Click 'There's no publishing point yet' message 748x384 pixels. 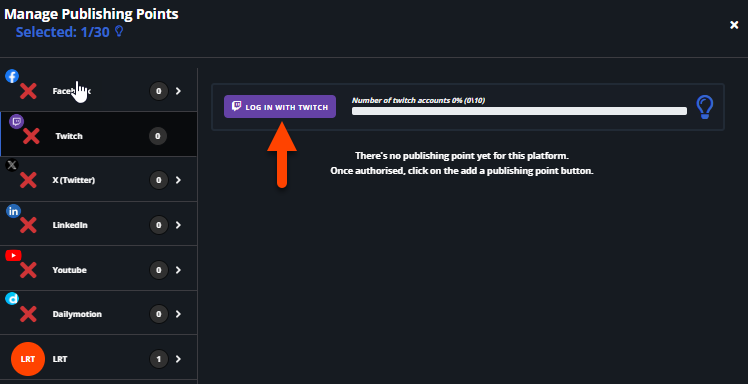click(x=462, y=156)
